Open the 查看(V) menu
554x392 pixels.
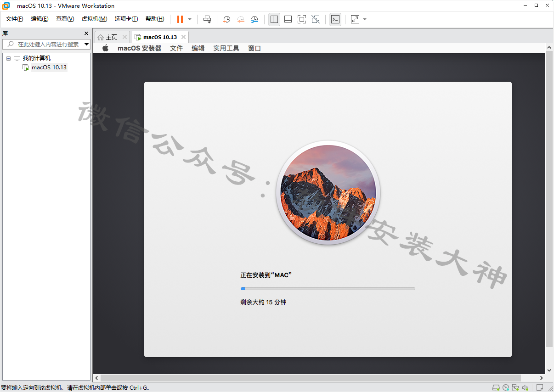point(65,19)
